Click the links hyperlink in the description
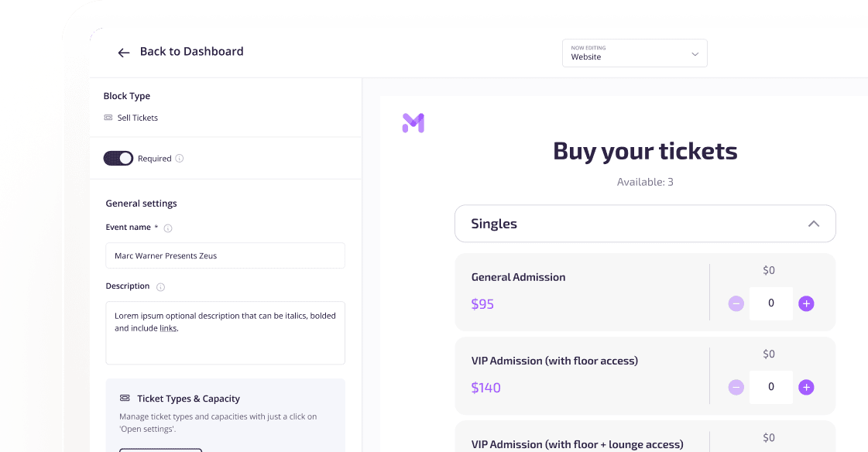This screenshot has height=452, width=868. coord(168,327)
